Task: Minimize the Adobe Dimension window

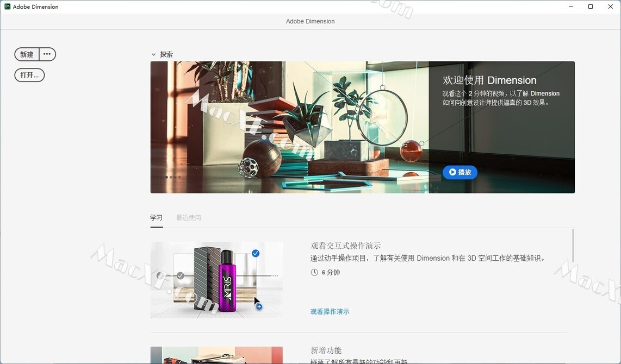Action: (x=571, y=7)
